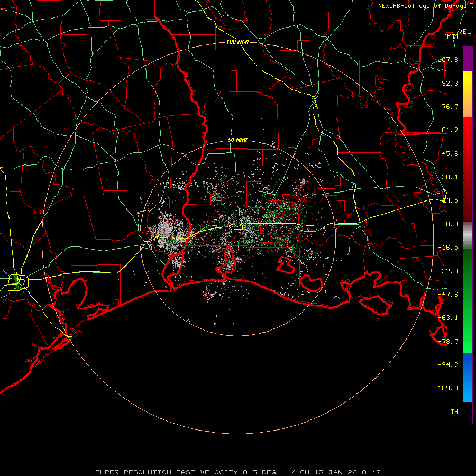Select the 30.1 velocity label
The image size is (476, 476).
coord(450,177)
